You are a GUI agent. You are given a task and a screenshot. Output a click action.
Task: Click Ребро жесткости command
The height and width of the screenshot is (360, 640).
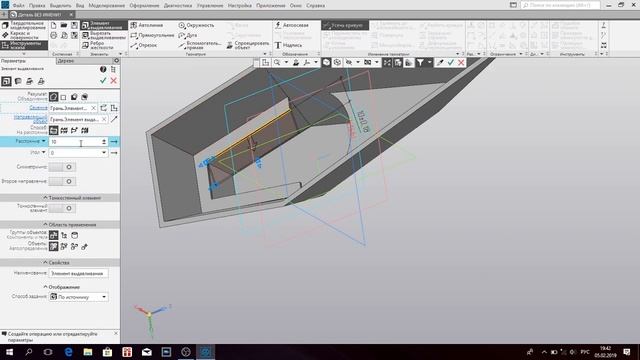(98, 45)
